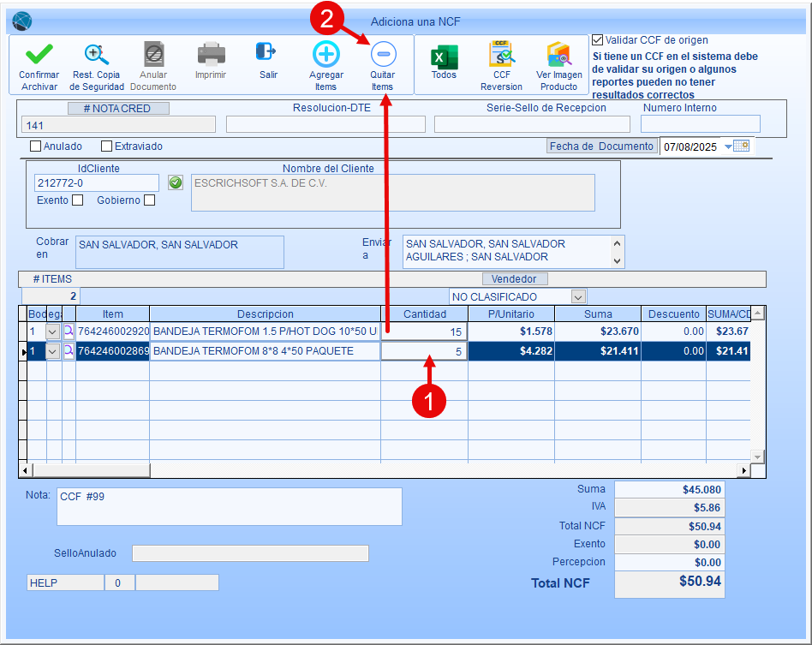This screenshot has width=812, height=645.
Task: Check the Exento checkbox
Action: (78, 200)
